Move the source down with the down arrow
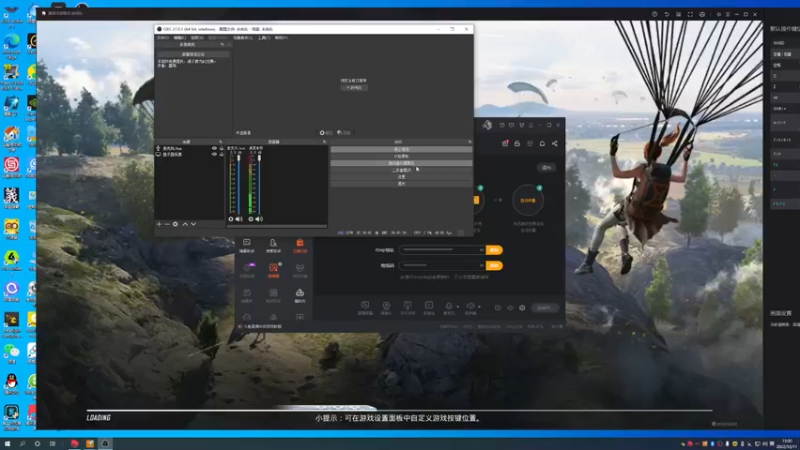 193,224
